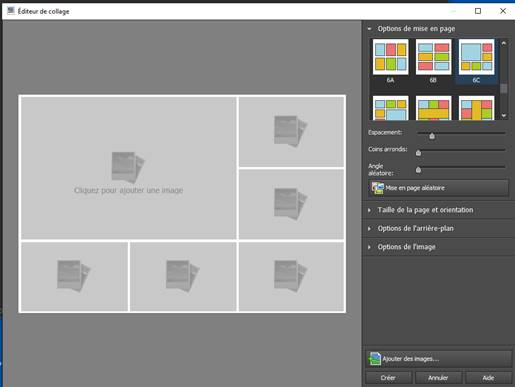Choose the layout thumbnail below 6B
The height and width of the screenshot is (387, 515).
[433, 108]
